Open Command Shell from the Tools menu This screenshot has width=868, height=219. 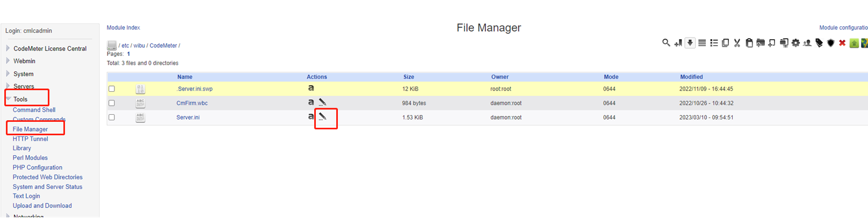tap(34, 110)
